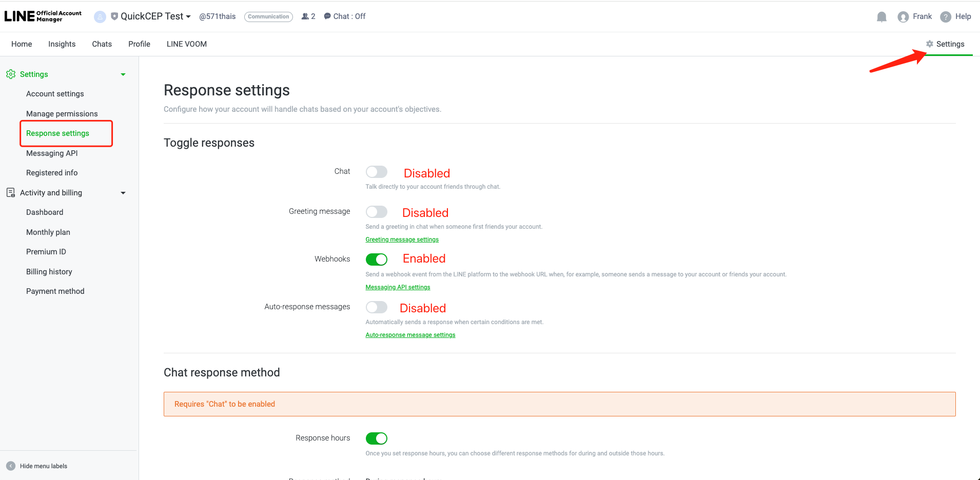Click the QuickCEP Test account avatar
Image resolution: width=980 pixels, height=480 pixels.
(100, 17)
